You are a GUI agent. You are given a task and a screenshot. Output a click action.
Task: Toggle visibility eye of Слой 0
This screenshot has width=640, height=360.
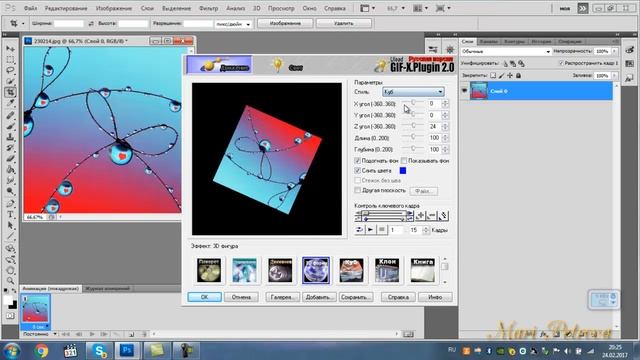tap(464, 91)
